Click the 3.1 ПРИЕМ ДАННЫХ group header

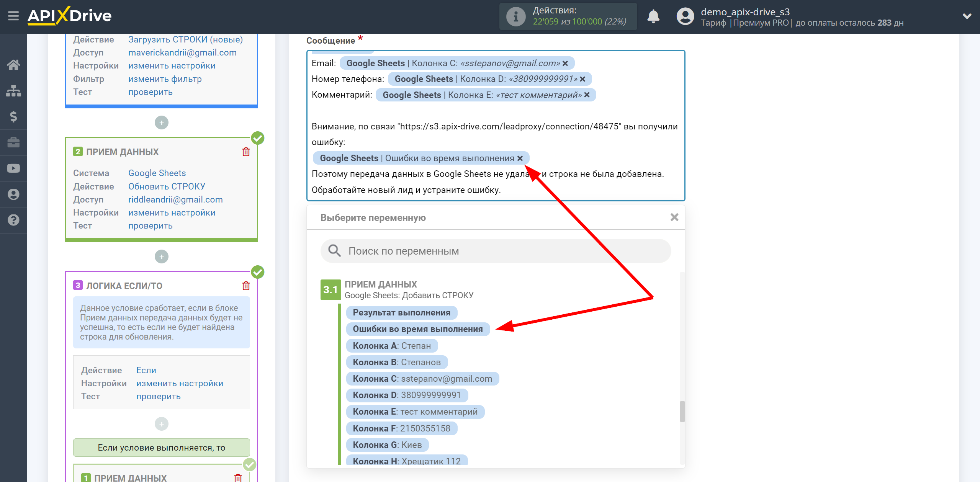[397, 290]
